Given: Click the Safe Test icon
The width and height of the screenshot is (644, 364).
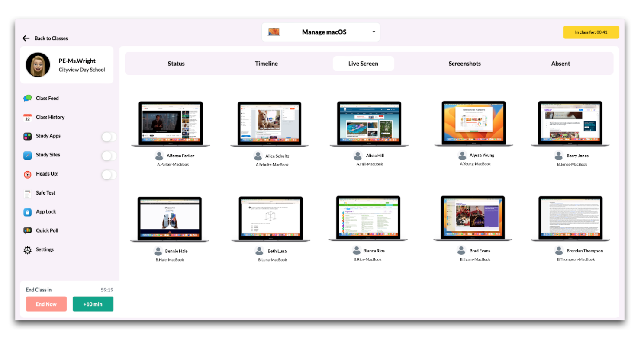Looking at the screenshot, I should (x=28, y=193).
